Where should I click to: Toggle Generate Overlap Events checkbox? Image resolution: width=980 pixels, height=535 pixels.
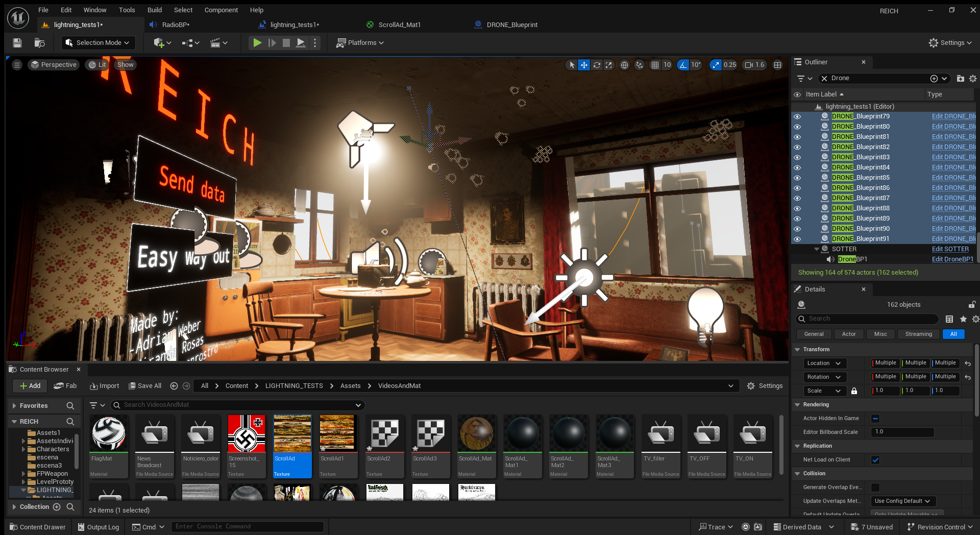pyautogui.click(x=875, y=488)
